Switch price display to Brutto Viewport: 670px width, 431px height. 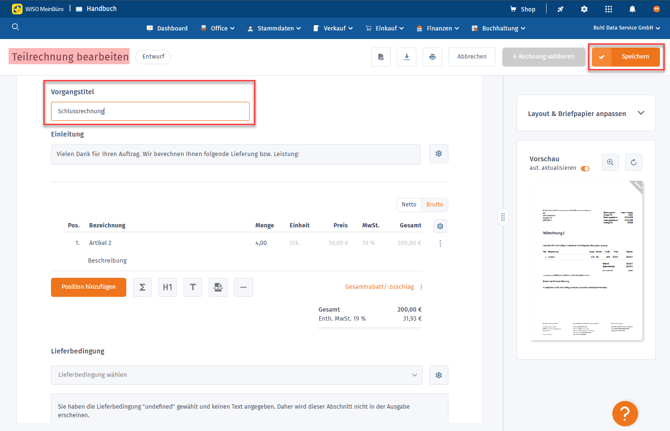tap(435, 204)
